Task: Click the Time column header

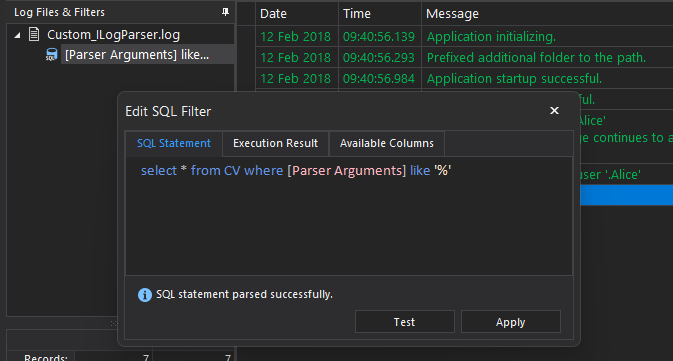Action: point(380,14)
